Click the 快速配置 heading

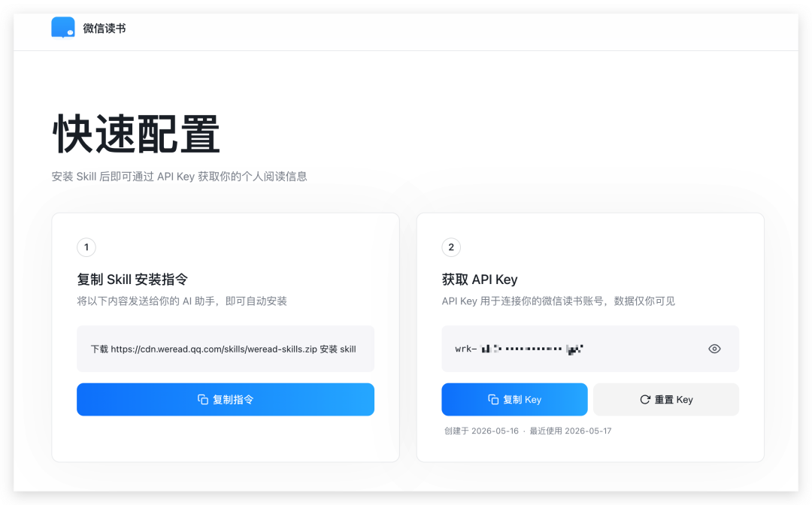(136, 135)
